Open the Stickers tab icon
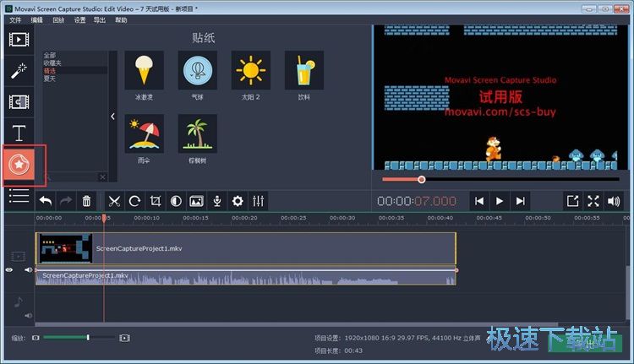 [19, 165]
